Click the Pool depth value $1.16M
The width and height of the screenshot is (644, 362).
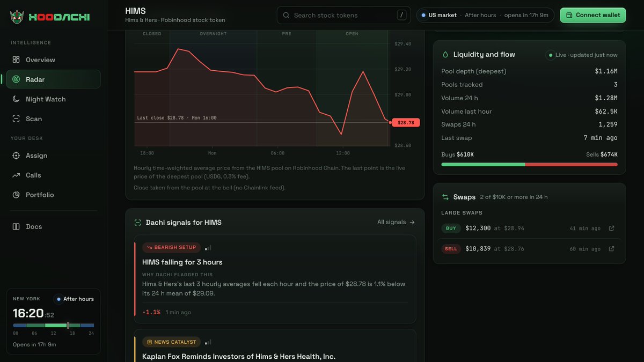pos(606,71)
